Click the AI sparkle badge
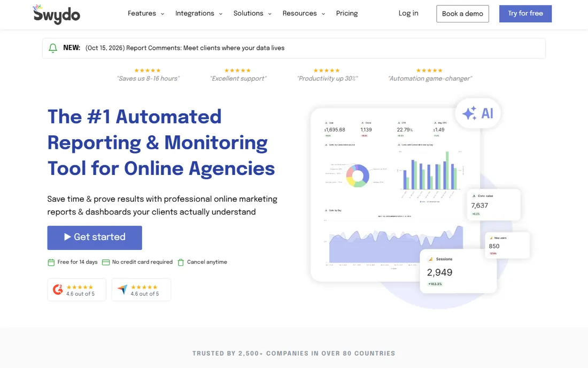Screen dimensions: 588x368 tap(478, 113)
